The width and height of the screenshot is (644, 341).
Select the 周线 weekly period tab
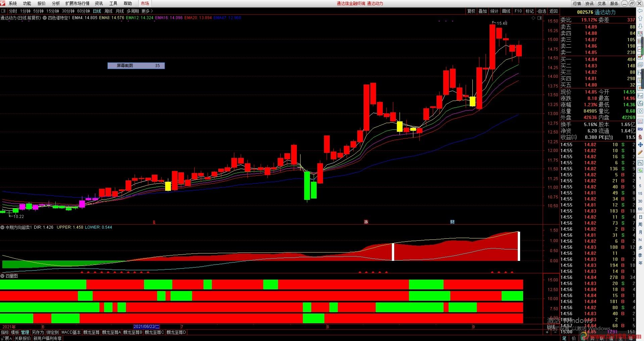tap(108, 11)
